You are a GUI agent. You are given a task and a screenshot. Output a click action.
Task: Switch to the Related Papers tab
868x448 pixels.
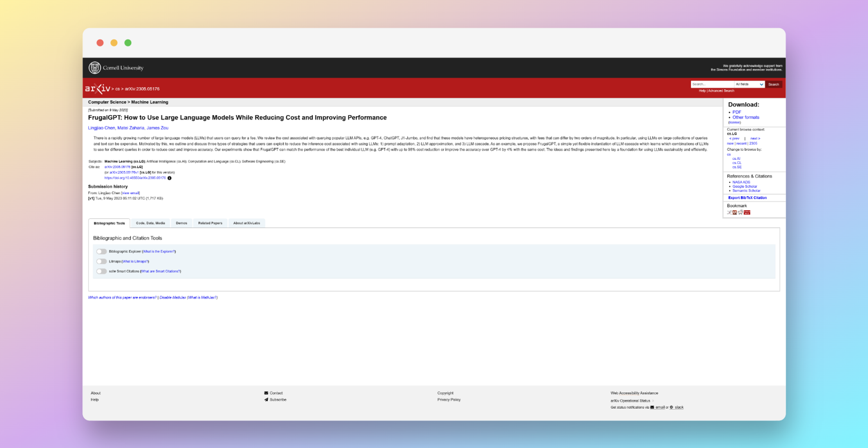point(210,223)
